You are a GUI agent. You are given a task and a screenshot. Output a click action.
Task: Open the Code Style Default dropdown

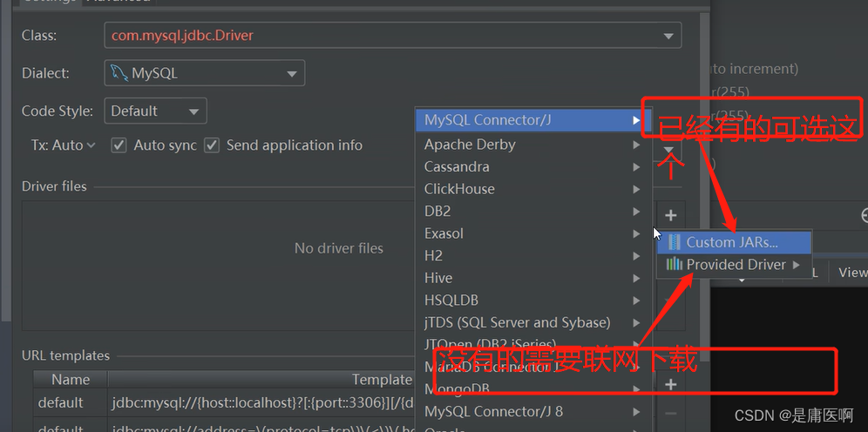tap(155, 111)
